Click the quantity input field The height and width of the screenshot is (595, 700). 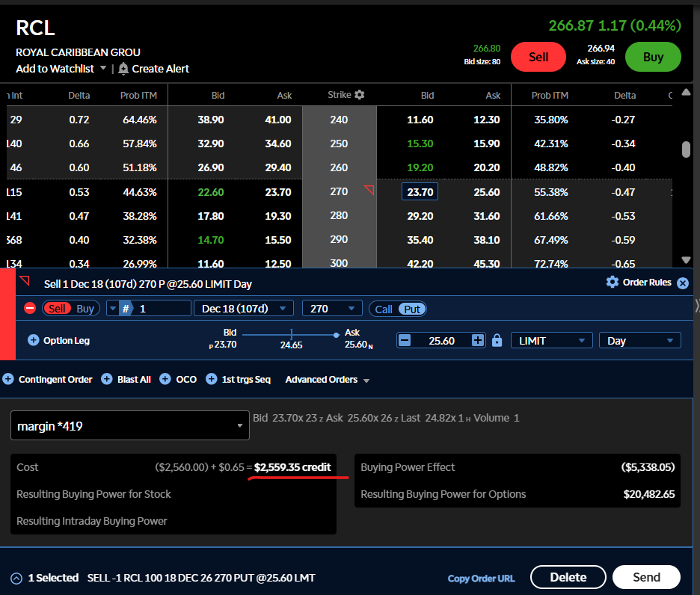(162, 309)
